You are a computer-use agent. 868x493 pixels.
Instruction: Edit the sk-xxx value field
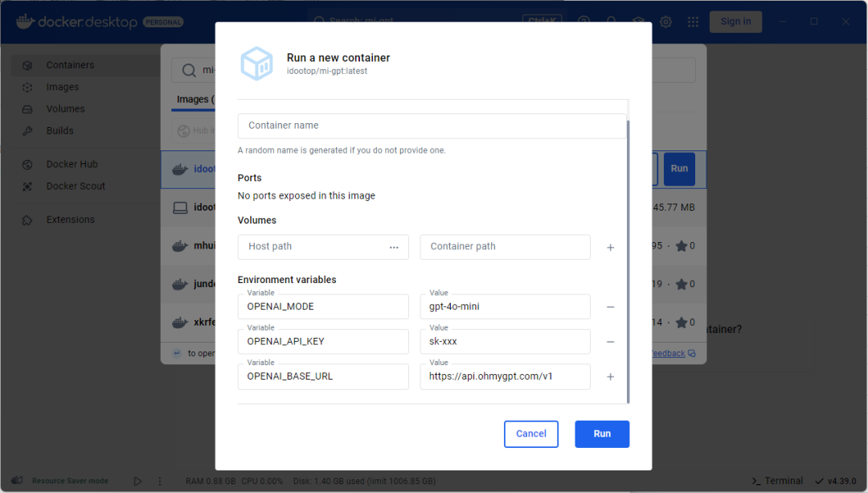pos(505,342)
